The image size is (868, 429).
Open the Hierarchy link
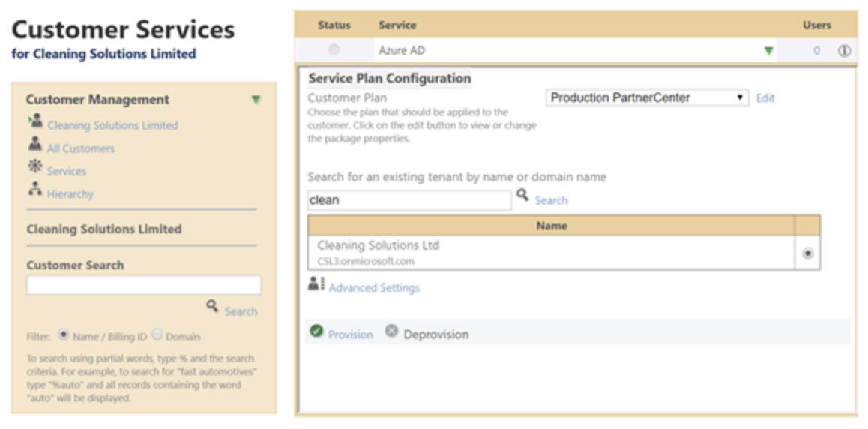(70, 194)
